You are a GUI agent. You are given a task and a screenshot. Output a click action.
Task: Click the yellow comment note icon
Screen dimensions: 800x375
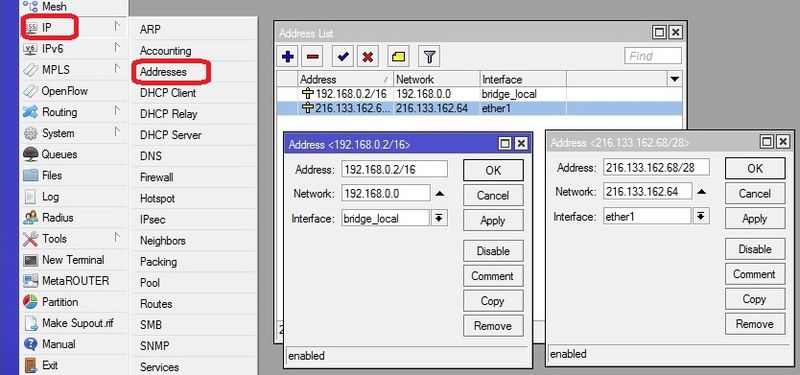[x=398, y=57]
